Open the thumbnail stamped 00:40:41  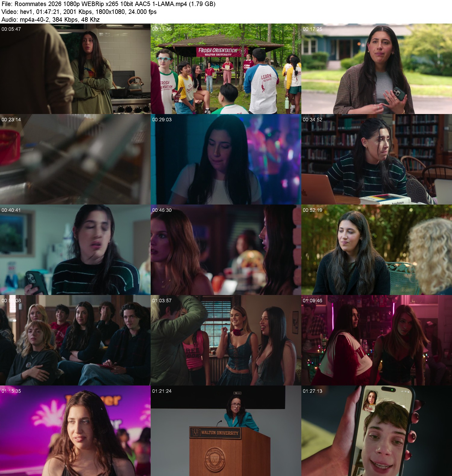[x=75, y=250]
